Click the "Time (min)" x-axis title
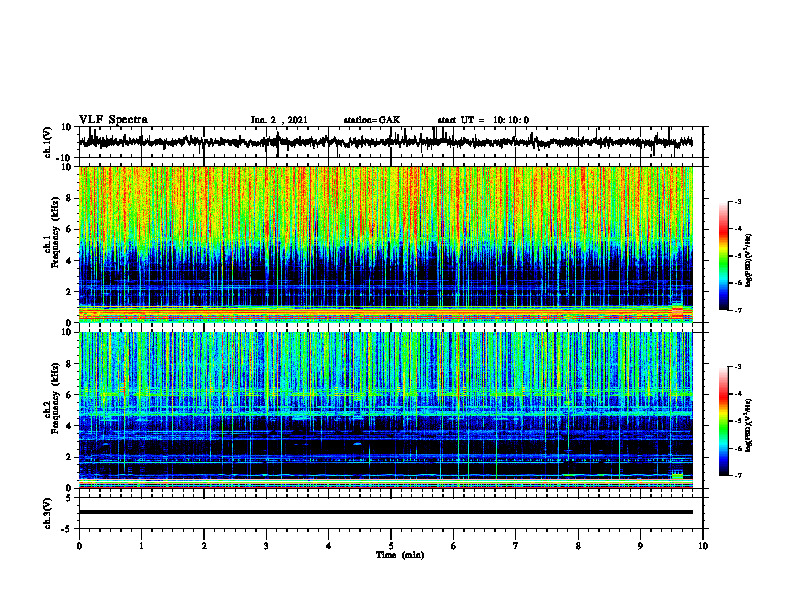Image resolution: width=792 pixels, height=612 pixels. pyautogui.click(x=400, y=555)
